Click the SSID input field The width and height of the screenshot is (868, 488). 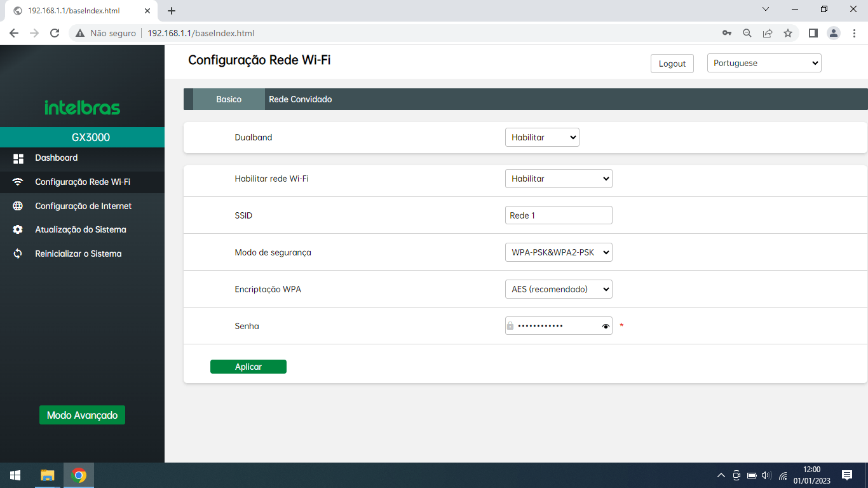(x=559, y=215)
